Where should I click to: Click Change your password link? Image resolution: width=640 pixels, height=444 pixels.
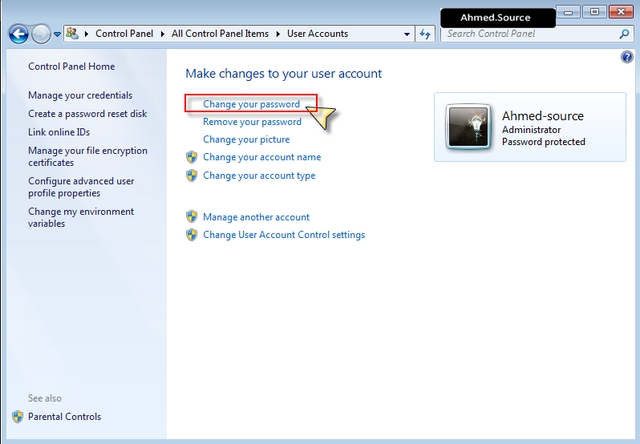click(251, 104)
